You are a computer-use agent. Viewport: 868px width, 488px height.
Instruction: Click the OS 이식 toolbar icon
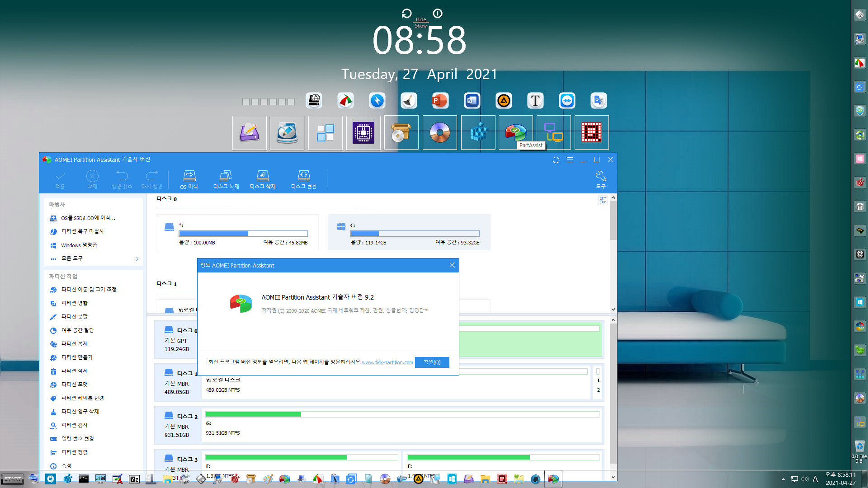189,179
